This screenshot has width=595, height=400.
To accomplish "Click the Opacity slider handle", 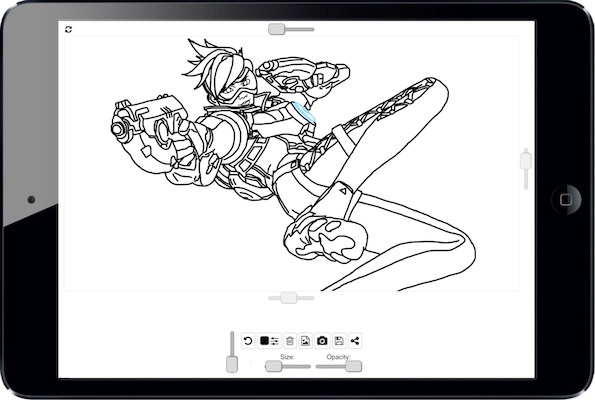I will pyautogui.click(x=354, y=367).
